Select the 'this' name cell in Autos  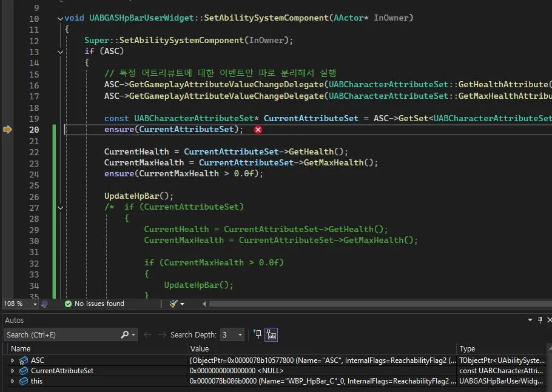click(36, 381)
